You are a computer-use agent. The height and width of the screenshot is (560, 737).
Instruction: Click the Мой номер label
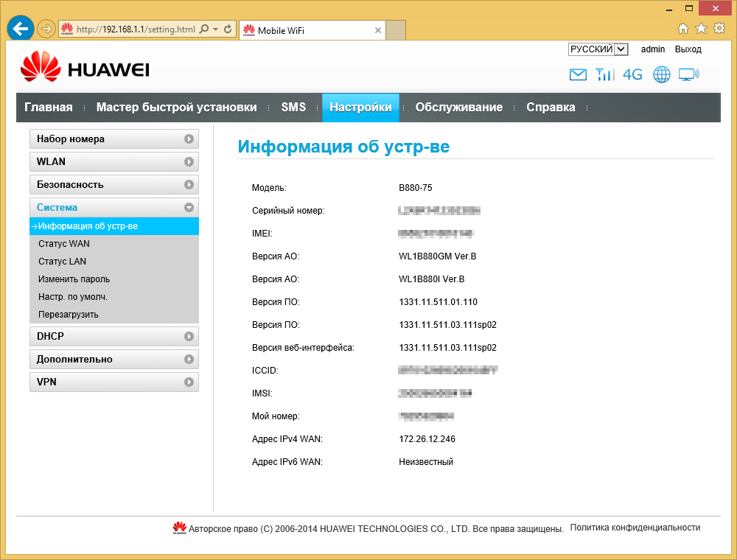(276, 416)
